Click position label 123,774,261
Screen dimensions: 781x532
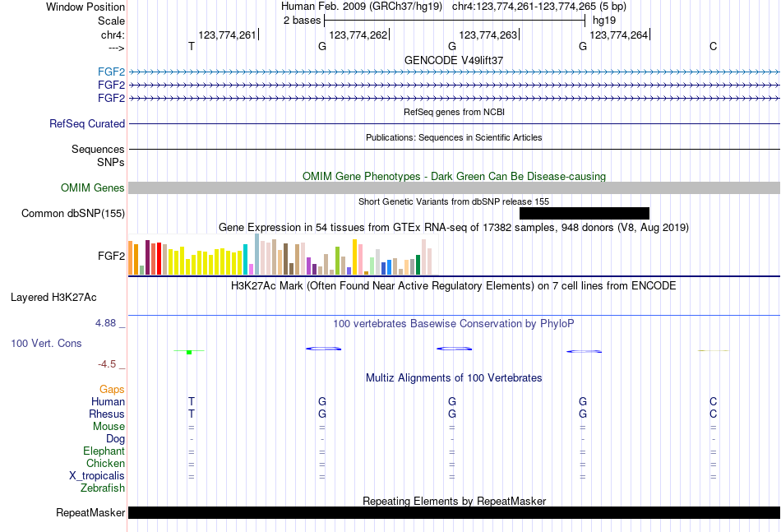(227, 35)
